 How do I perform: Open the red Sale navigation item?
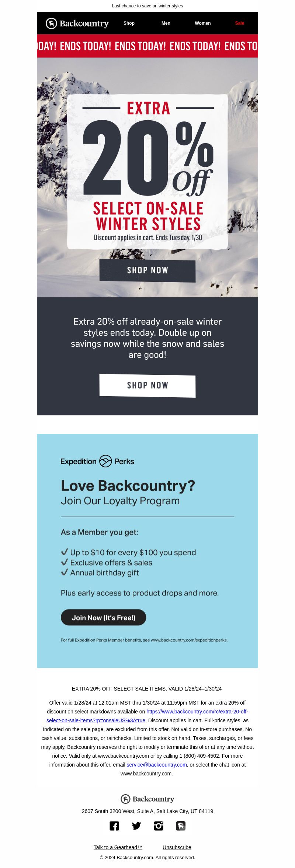coord(240,23)
